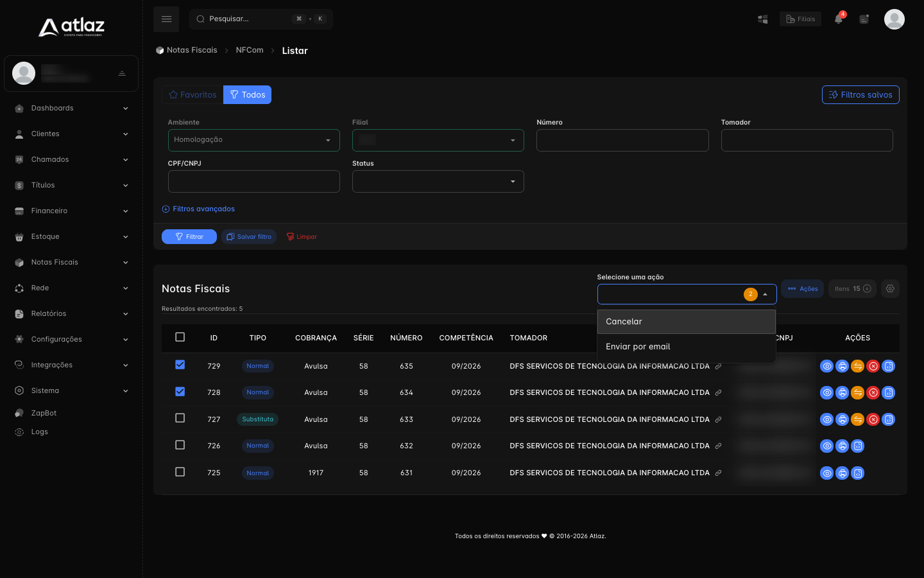Viewport: 924px width, 578px height.
Task: Expand the Notas Fiscais sidebar menu
Action: [x=71, y=262]
